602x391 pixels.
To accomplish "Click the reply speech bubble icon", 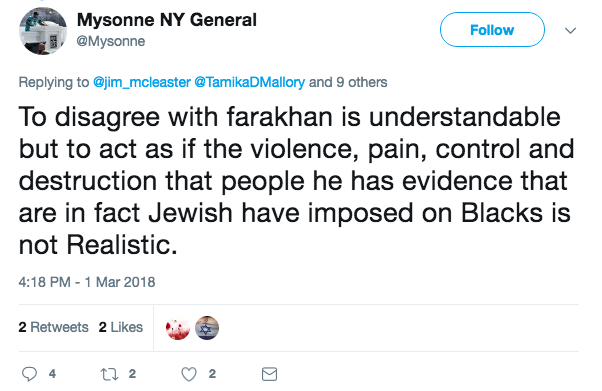I will [29, 374].
